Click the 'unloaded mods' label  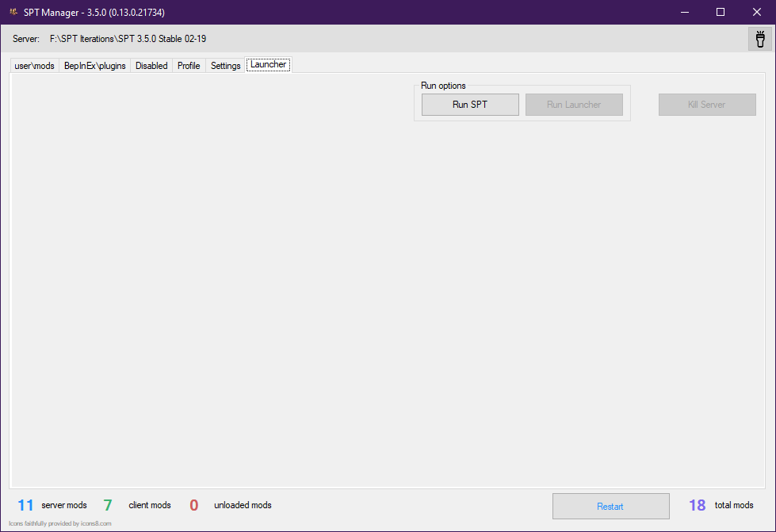click(x=243, y=505)
